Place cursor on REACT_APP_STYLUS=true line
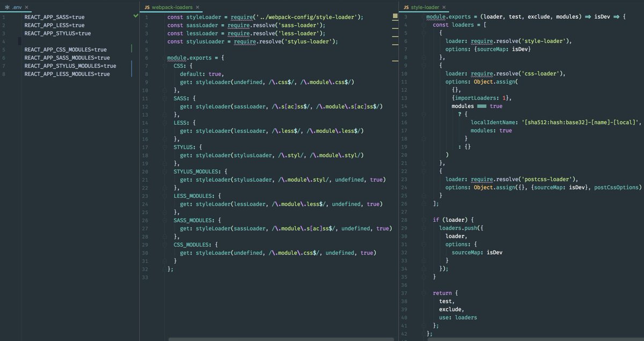Viewport: 644px width, 341px height. coord(57,33)
